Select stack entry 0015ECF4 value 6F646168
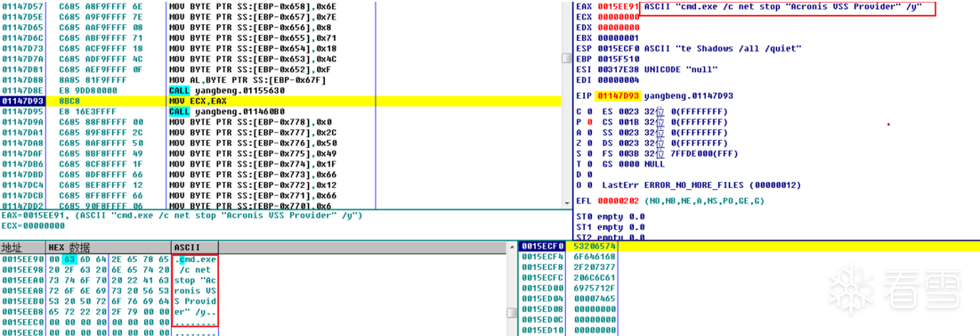Screen dimensions: 980x336 [749, 257]
